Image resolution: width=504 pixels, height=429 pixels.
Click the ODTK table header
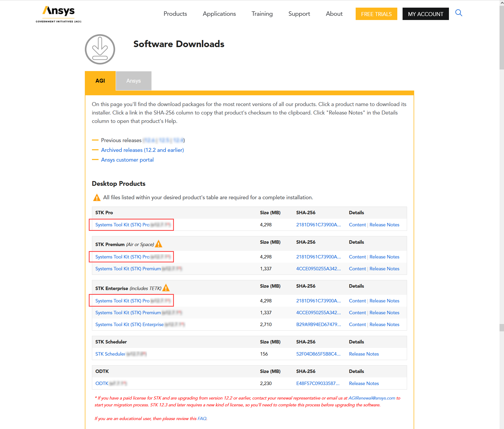point(102,371)
